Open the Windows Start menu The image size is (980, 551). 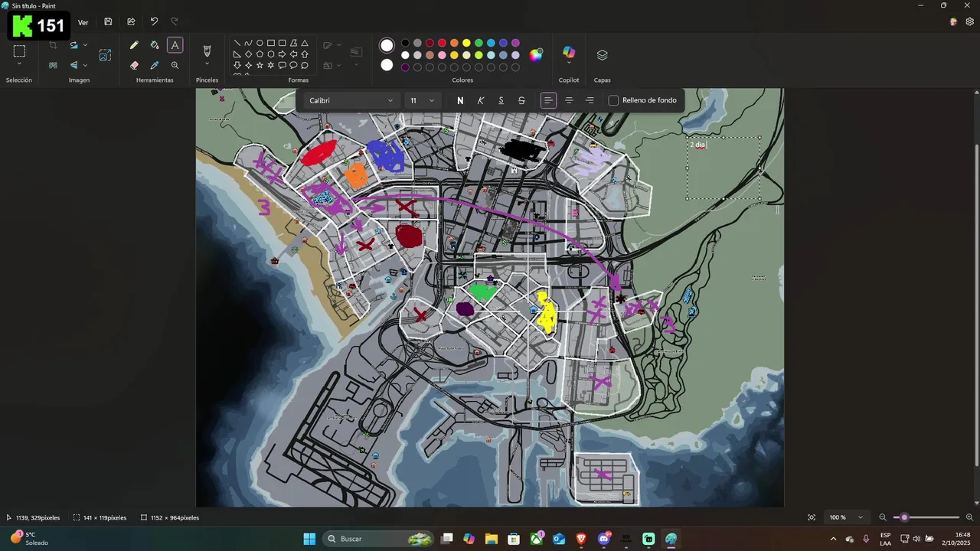(309, 539)
